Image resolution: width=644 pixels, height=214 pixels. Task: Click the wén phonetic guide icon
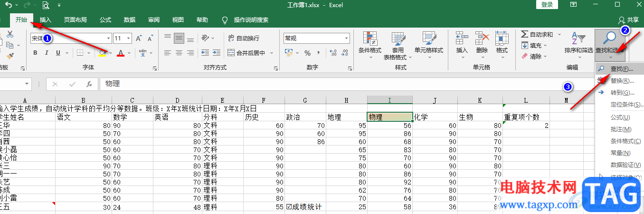point(143,53)
